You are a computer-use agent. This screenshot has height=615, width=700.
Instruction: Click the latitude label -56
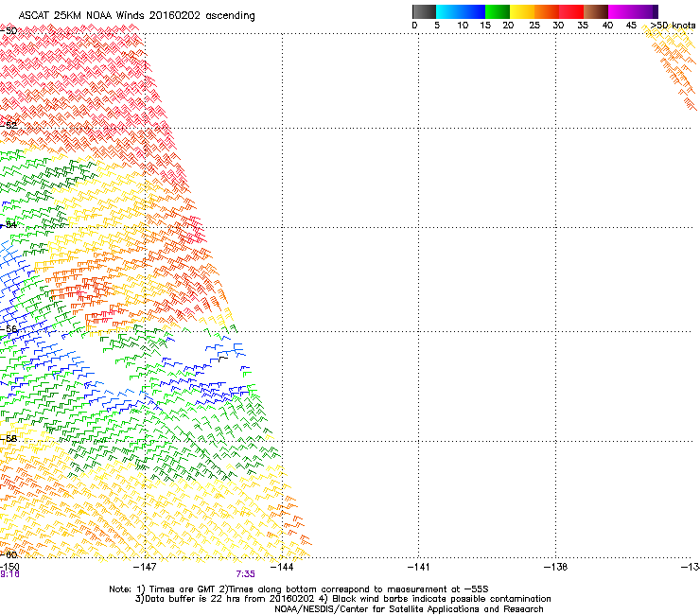tap(9, 328)
